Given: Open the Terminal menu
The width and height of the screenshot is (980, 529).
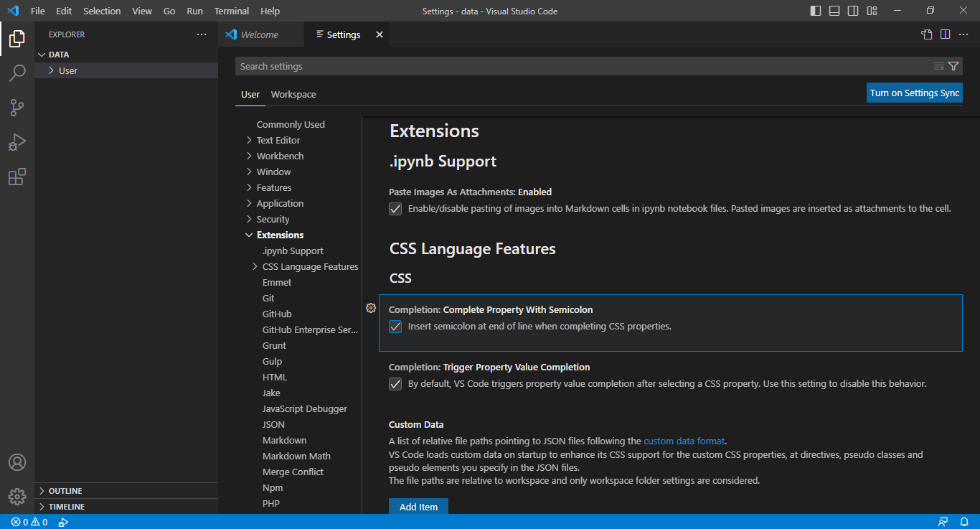Looking at the screenshot, I should [232, 11].
